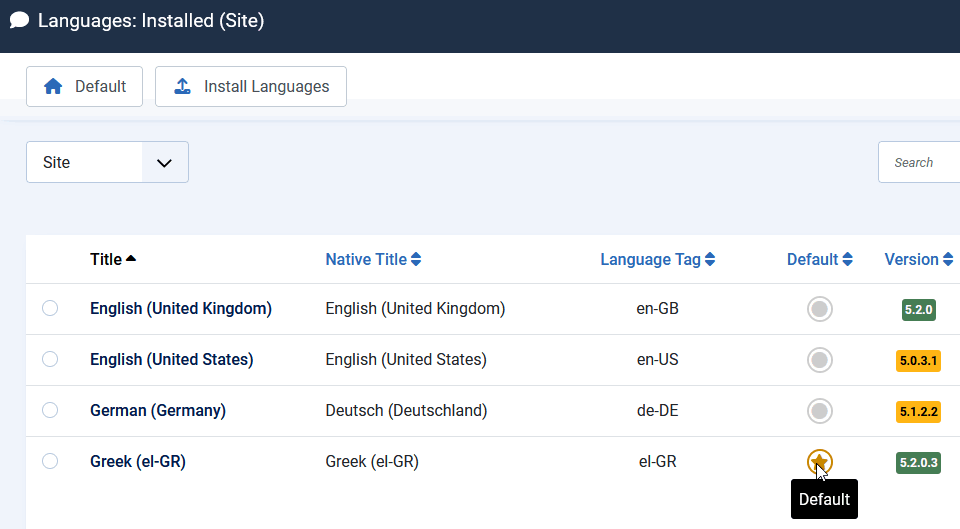The width and height of the screenshot is (960, 529).
Task: Set English (United Kingdom) as default language
Action: pyautogui.click(x=819, y=309)
